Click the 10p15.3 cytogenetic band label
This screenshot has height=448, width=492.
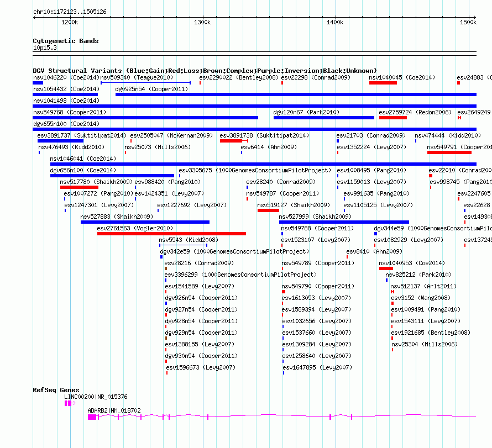(45, 48)
